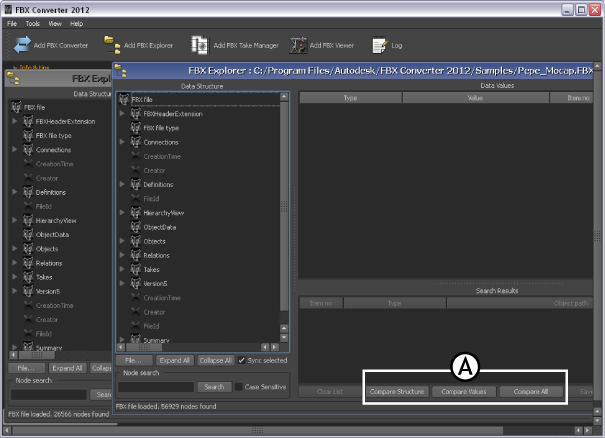Click the Compare Structure button
Viewport: 605px width, 438px height.
(397, 392)
